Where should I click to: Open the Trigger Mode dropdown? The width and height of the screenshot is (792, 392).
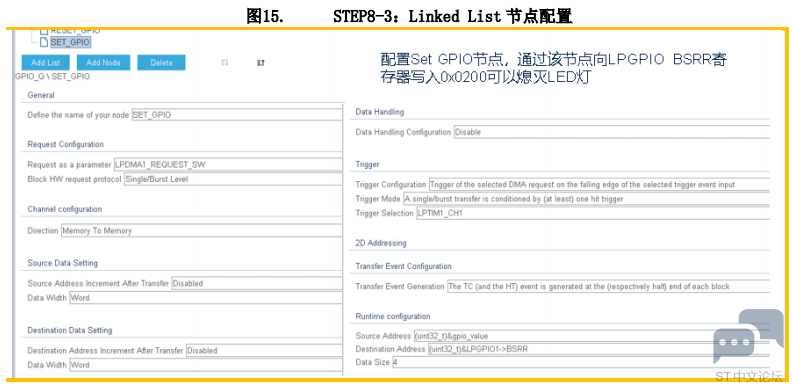pos(586,199)
